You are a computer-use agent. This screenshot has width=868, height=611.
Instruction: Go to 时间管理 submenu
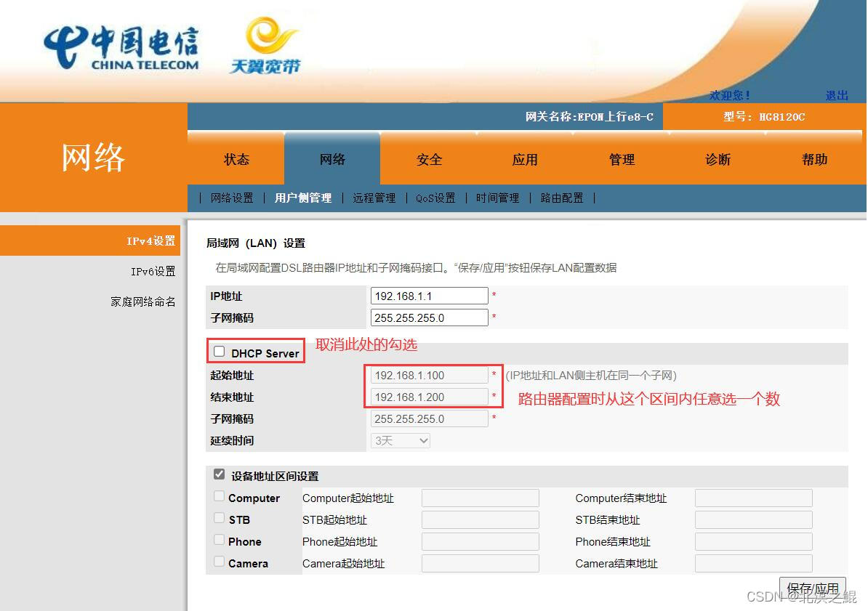[x=498, y=198]
